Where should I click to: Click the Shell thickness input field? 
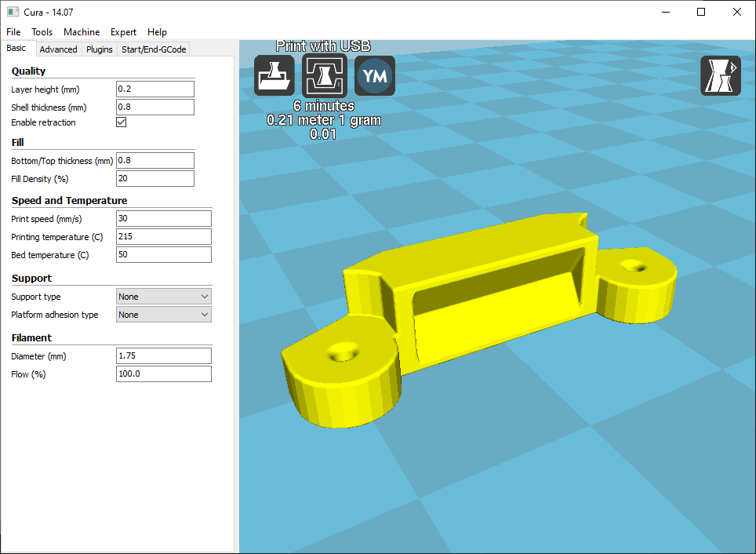155,108
